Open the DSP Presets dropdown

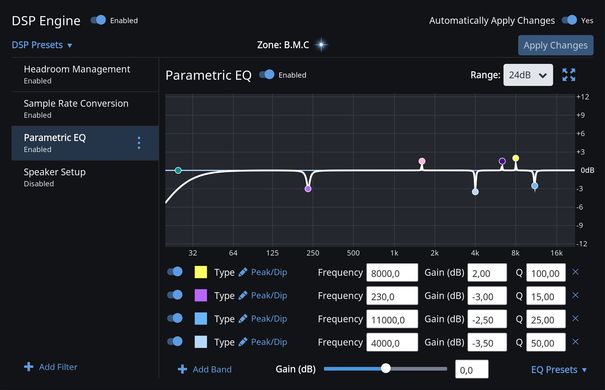click(x=42, y=45)
